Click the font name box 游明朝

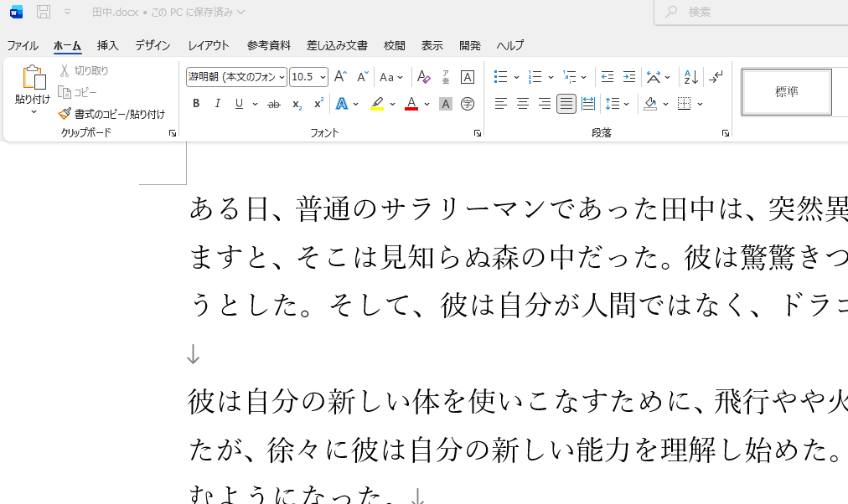(233, 77)
